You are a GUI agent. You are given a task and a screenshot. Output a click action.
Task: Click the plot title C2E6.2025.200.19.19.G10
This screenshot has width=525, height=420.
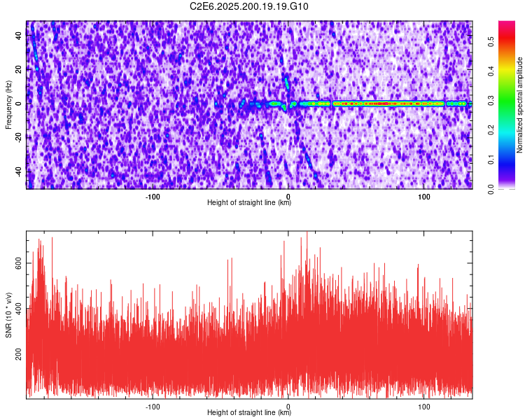(248, 6)
